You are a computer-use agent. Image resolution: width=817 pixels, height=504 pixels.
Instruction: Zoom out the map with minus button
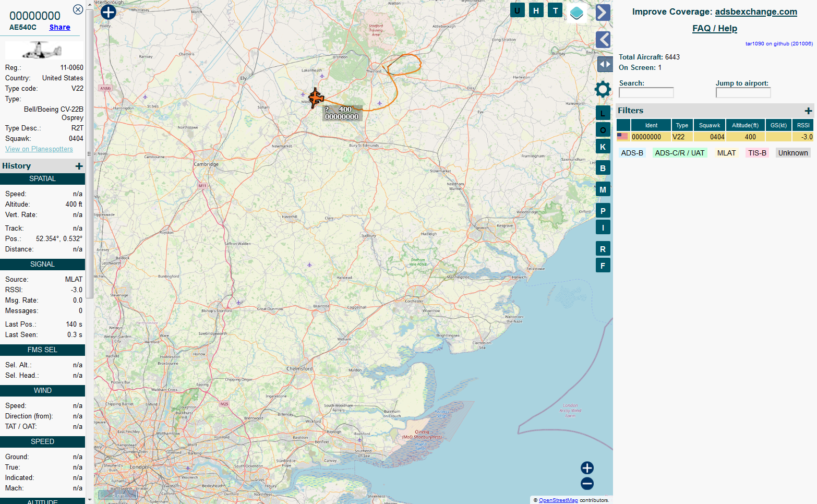(587, 484)
